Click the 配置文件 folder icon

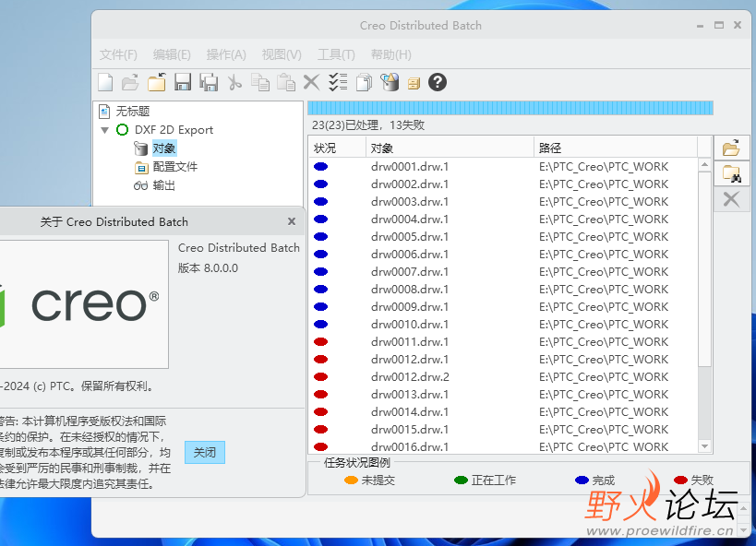coord(141,167)
